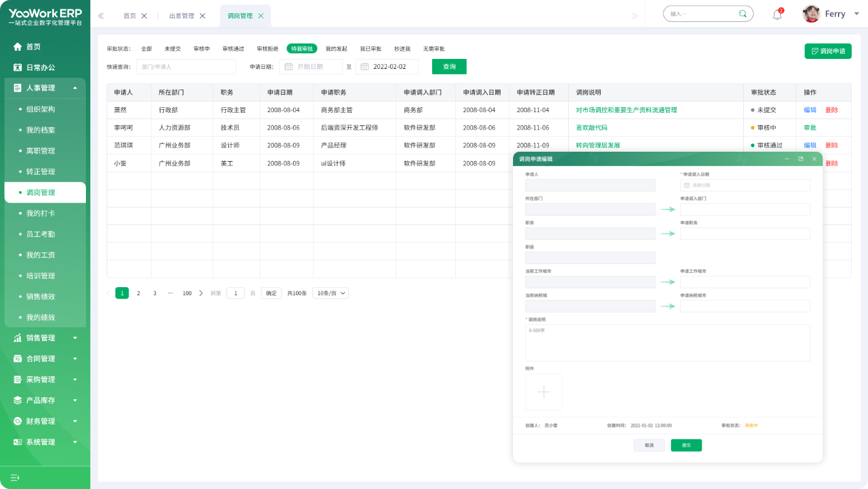
Task: Collapse sidebar using bottom-left menu icon
Action: point(15,478)
